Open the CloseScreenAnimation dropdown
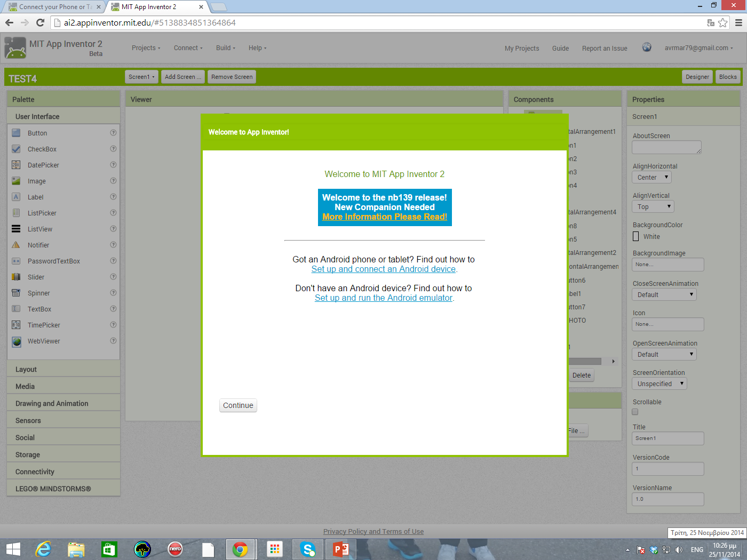This screenshot has height=560, width=747. [x=664, y=294]
